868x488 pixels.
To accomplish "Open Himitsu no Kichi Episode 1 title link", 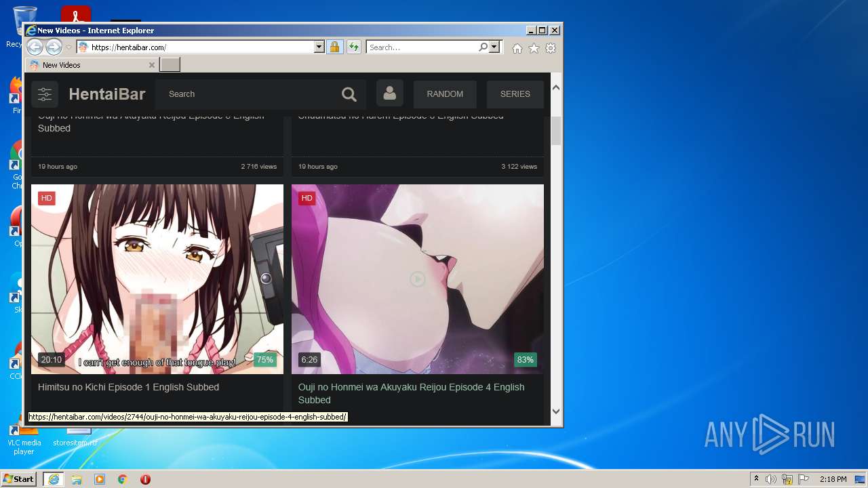I will (x=128, y=387).
